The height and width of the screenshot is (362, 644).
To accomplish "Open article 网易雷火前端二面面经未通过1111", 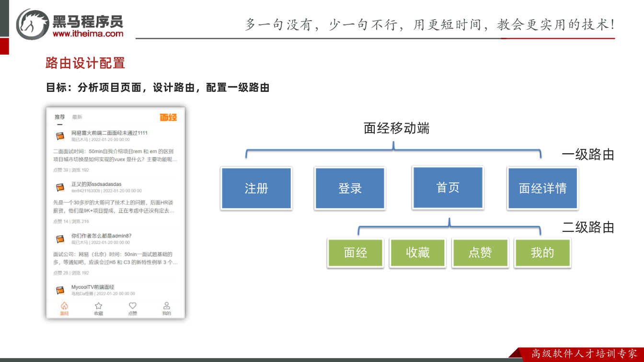I will [x=109, y=133].
